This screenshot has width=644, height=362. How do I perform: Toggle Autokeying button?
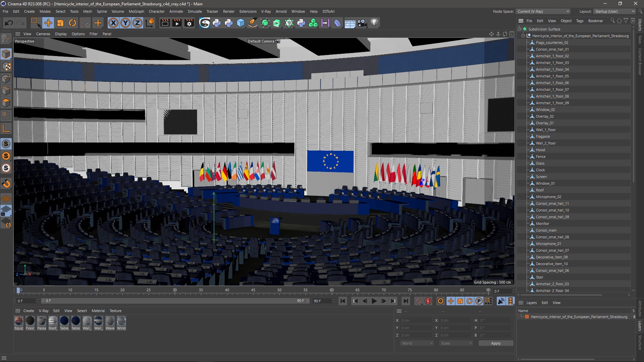coord(428,301)
